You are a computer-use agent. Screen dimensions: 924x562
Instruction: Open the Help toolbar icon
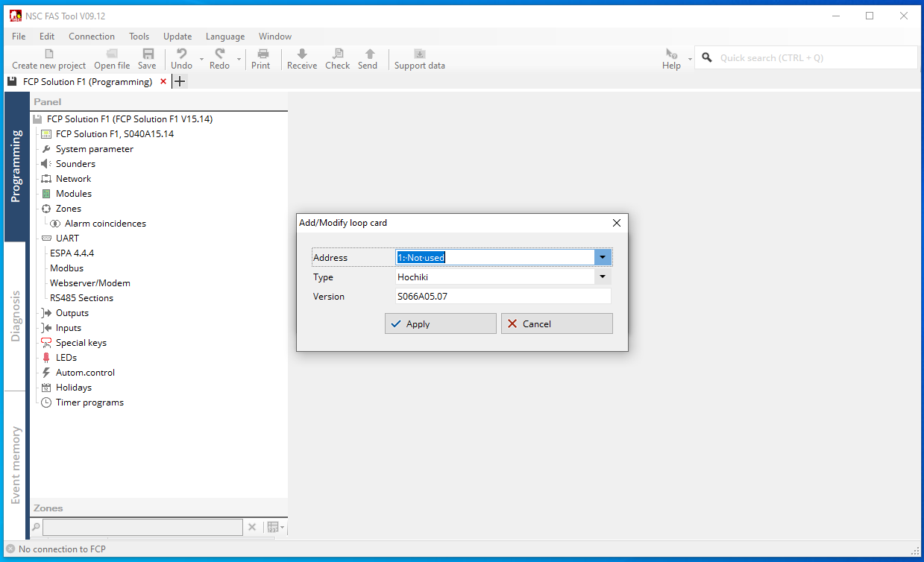[x=671, y=54]
